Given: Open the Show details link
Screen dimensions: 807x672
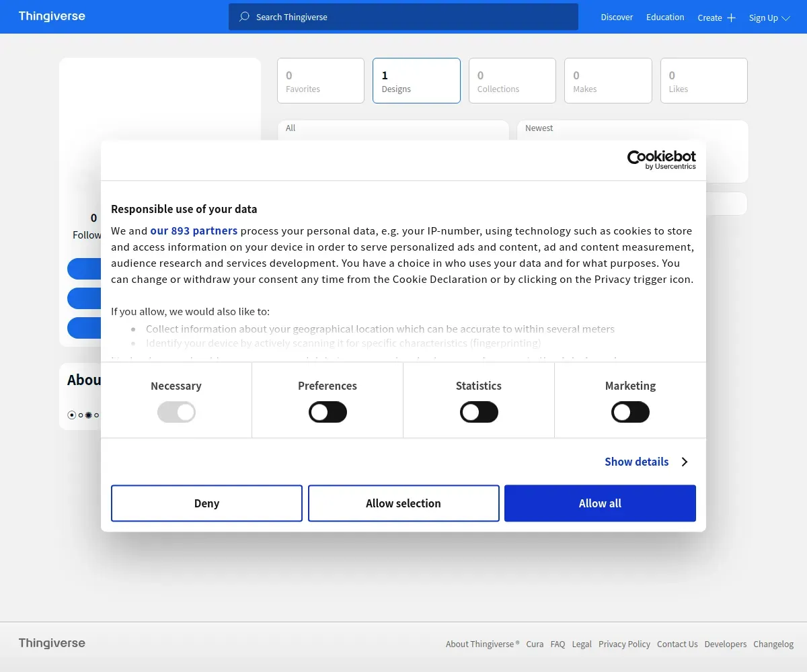Looking at the screenshot, I should (636, 462).
